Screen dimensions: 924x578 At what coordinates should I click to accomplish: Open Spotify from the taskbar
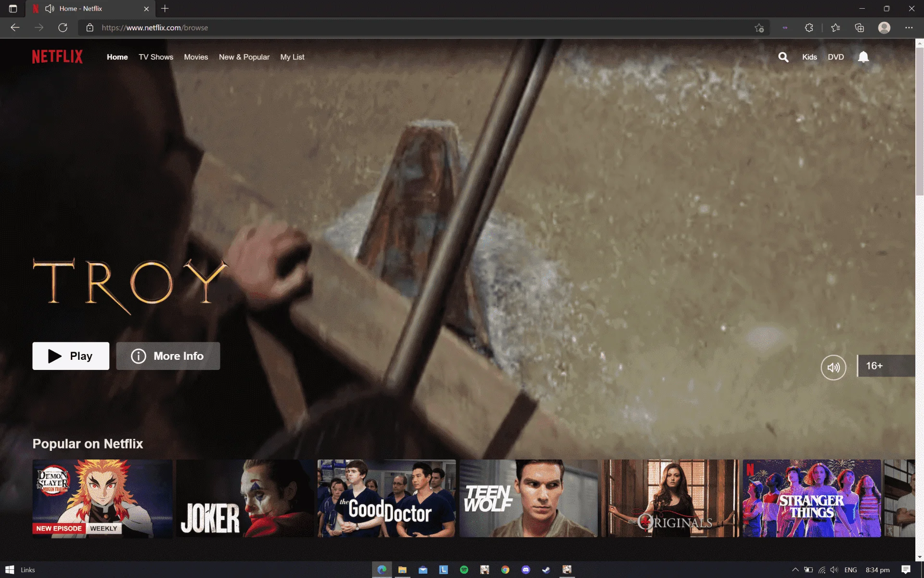point(464,569)
